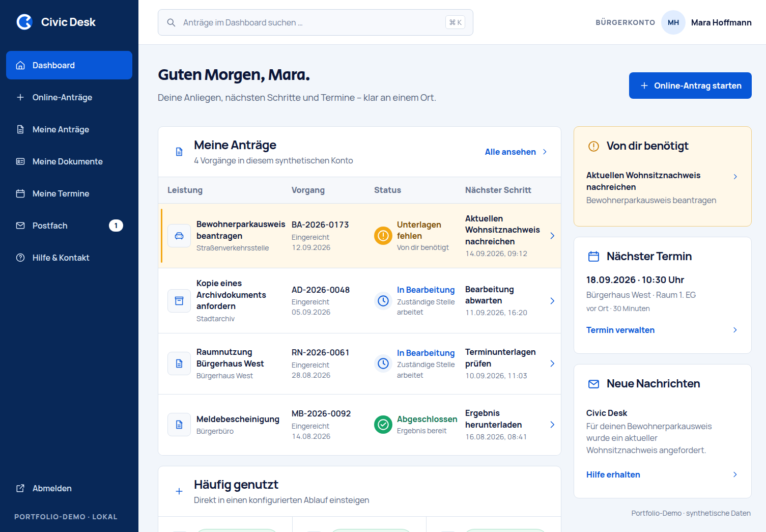Click the envelope icon in Neue Nachrichten card
This screenshot has height=532, width=766.
click(x=593, y=384)
